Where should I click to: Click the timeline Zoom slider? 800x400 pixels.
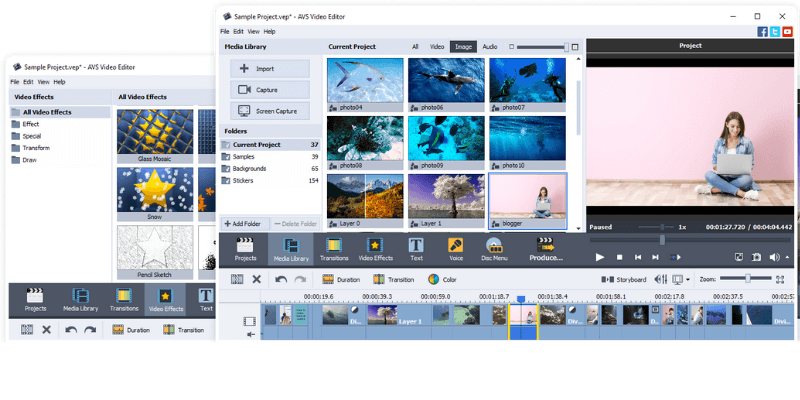747,278
